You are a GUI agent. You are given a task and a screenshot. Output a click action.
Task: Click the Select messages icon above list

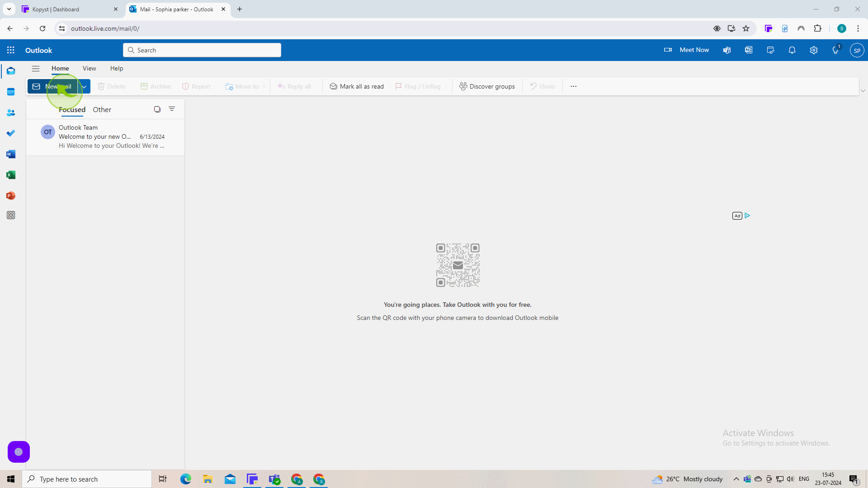157,109
